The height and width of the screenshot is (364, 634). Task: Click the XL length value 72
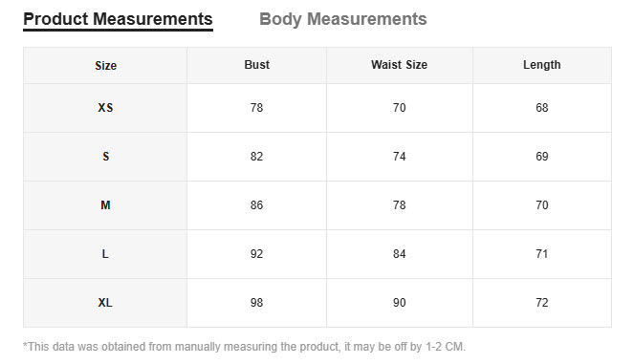(x=542, y=303)
